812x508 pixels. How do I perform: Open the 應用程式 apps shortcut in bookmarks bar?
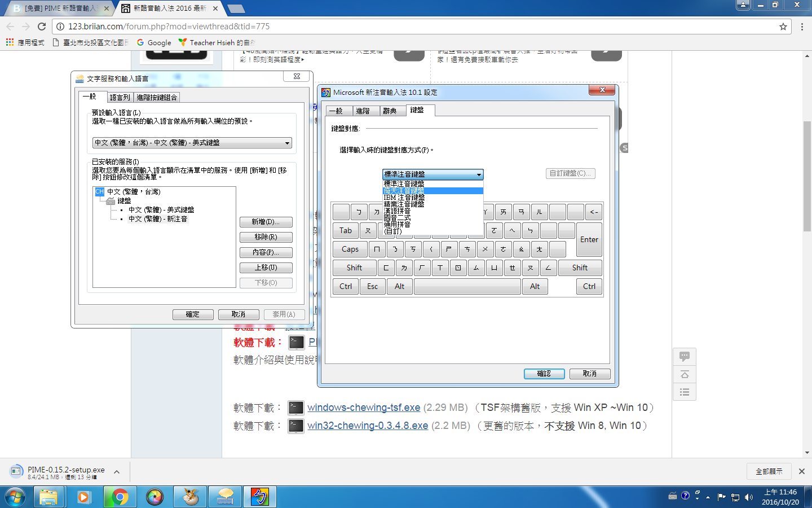click(25, 42)
